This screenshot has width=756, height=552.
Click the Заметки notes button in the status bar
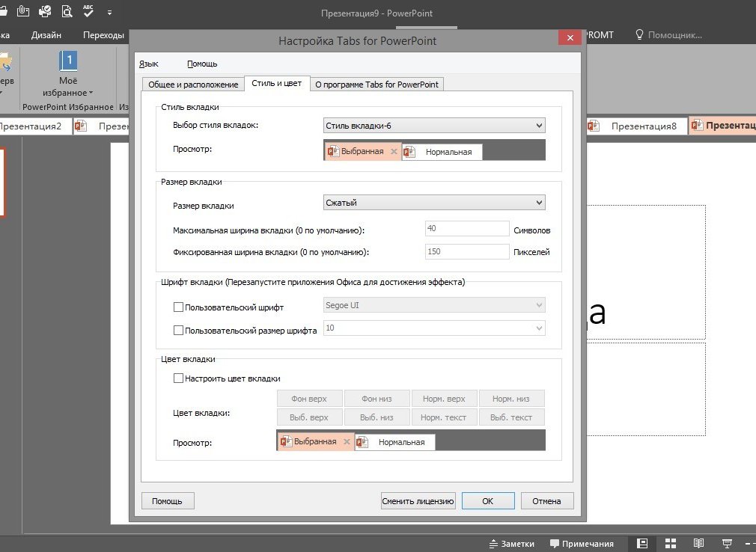511,544
